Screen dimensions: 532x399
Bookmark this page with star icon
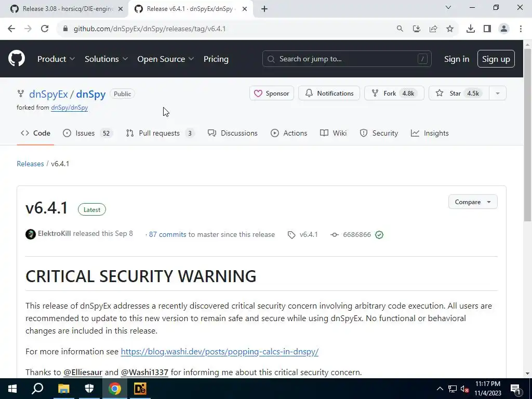(450, 29)
